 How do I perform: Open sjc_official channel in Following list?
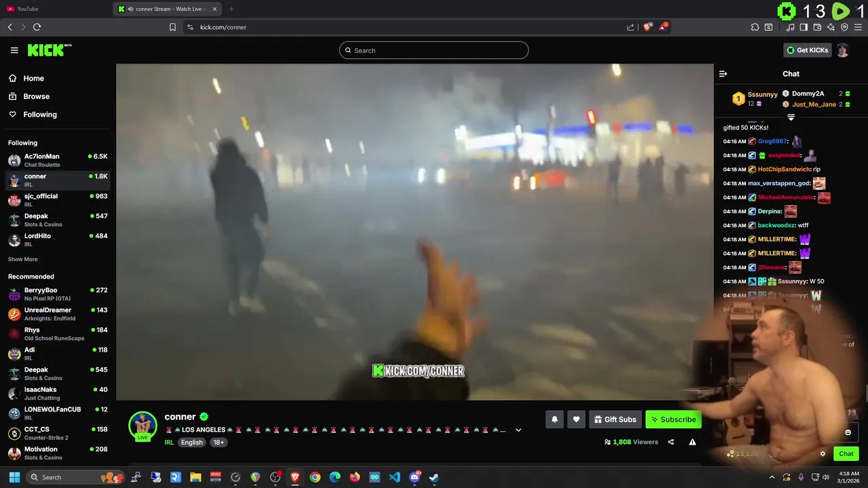(x=58, y=200)
